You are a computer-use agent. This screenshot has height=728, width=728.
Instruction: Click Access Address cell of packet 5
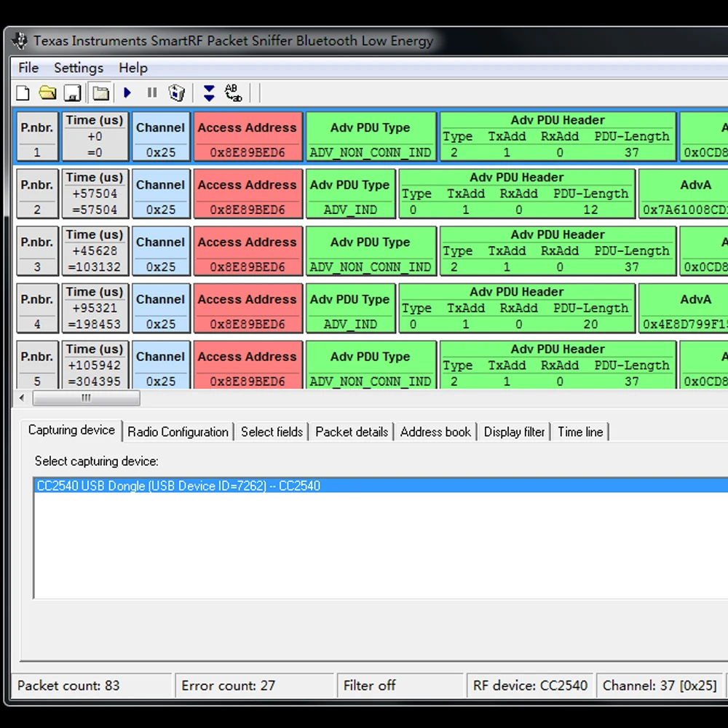click(x=248, y=365)
